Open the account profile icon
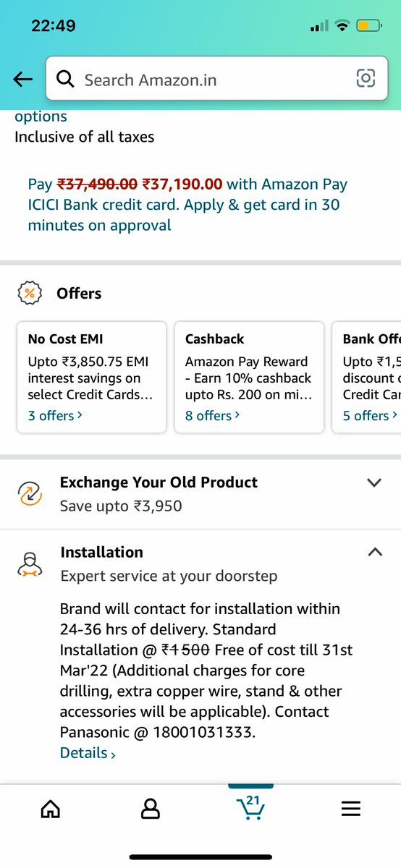The image size is (401, 868). (x=151, y=809)
